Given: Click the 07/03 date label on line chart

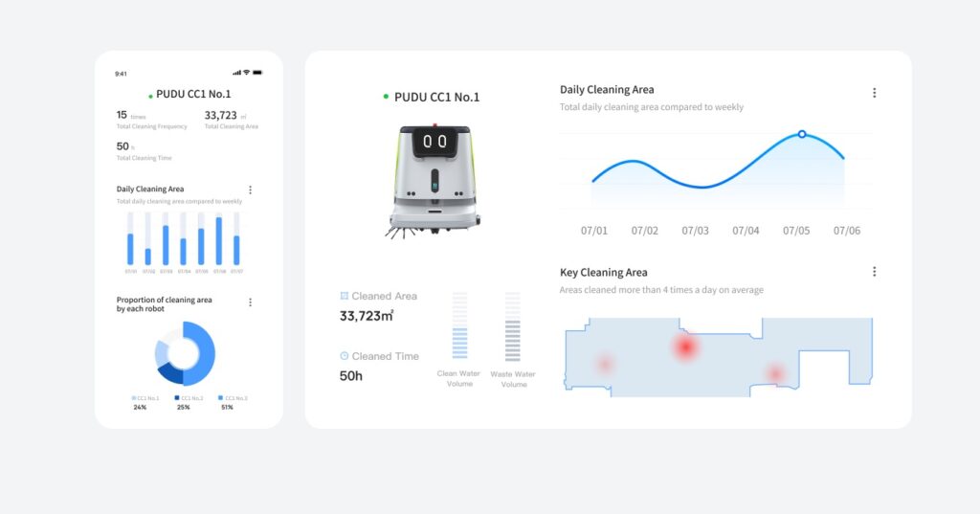Looking at the screenshot, I should 695,231.
